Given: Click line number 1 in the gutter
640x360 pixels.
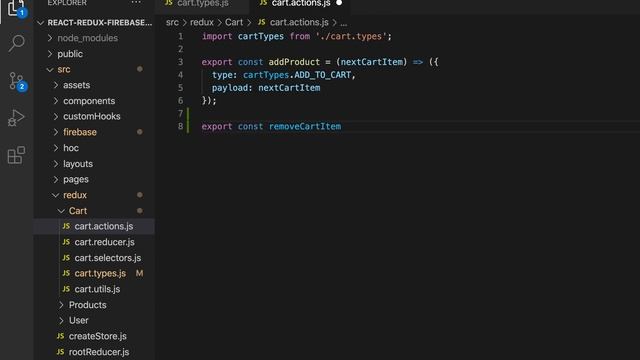Looking at the screenshot, I should pos(180,36).
